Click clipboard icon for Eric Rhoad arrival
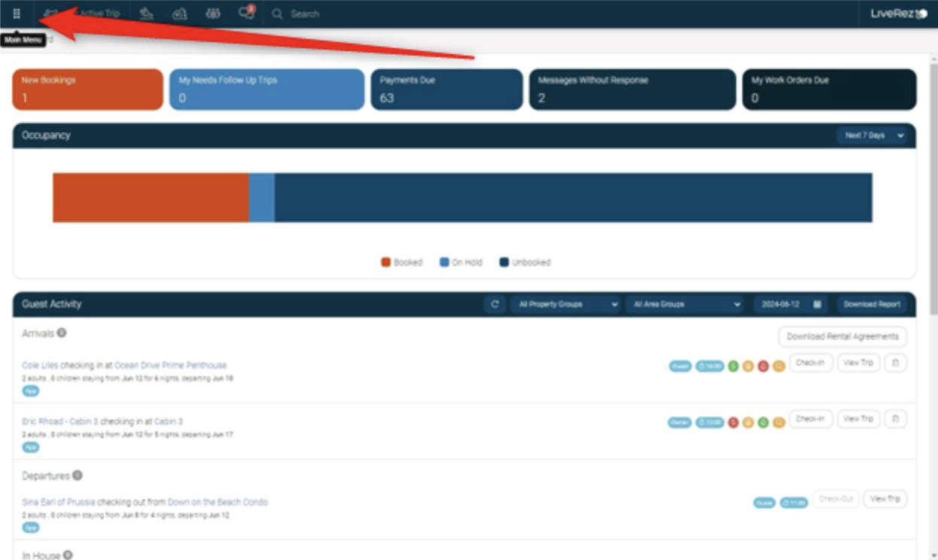This screenshot has height=560, width=938. 895,419
